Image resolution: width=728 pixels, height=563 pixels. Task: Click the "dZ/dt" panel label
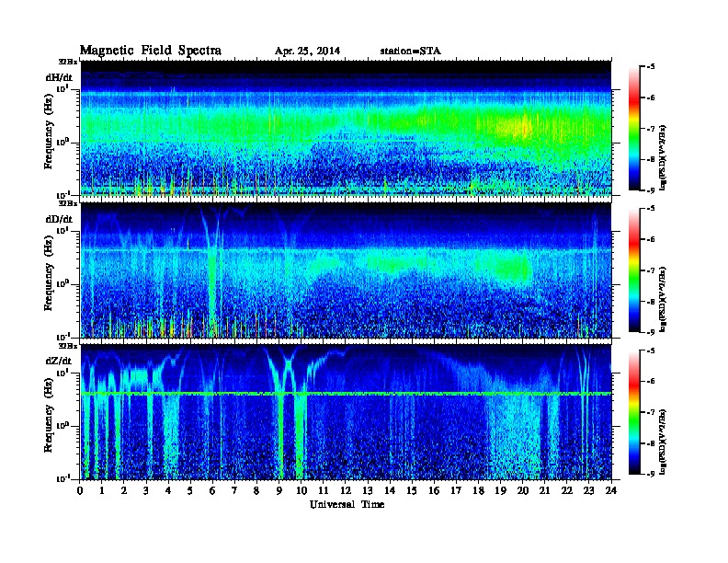click(59, 361)
